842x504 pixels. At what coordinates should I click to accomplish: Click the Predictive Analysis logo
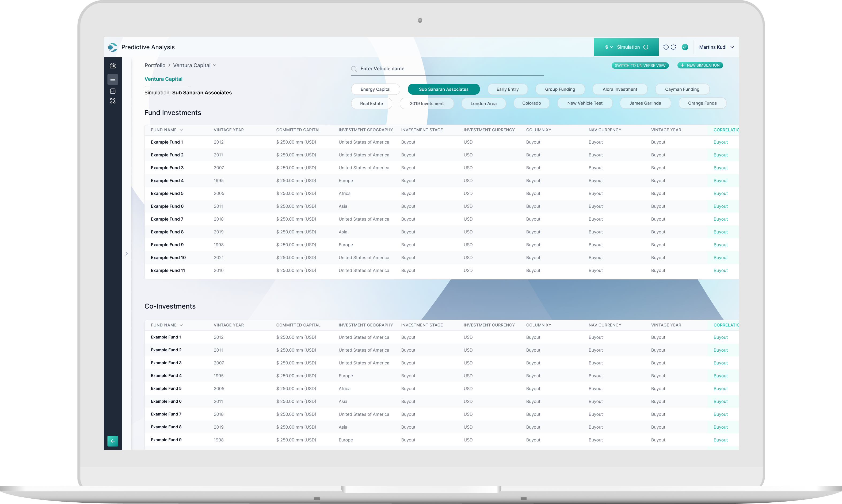pos(112,47)
